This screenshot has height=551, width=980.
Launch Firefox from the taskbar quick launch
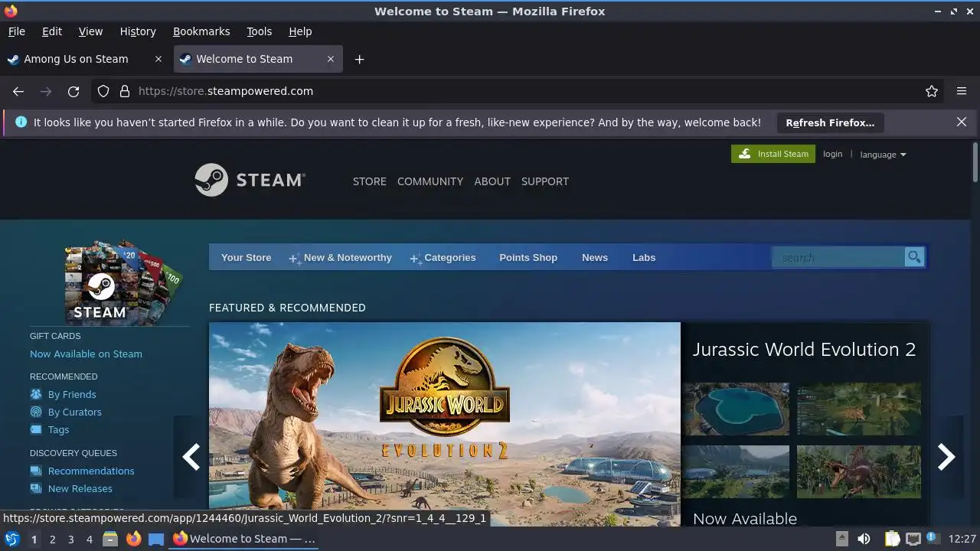(x=133, y=539)
